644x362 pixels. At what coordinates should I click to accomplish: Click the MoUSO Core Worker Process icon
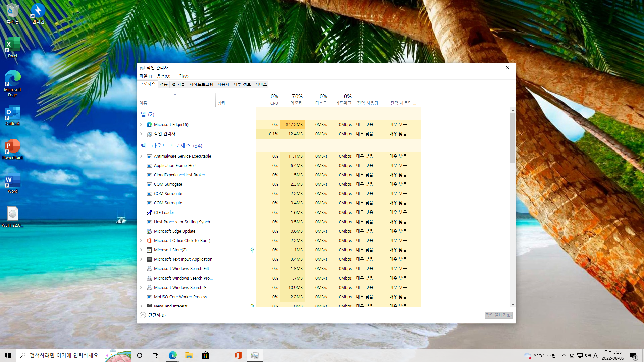(149, 297)
